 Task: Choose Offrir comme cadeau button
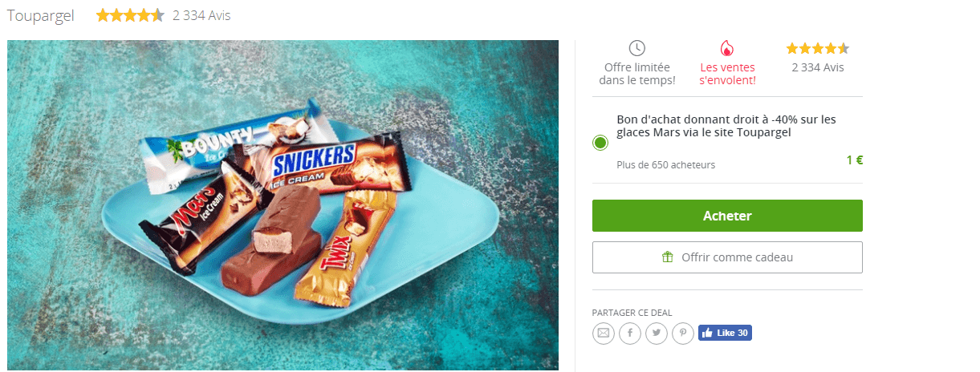tap(727, 257)
